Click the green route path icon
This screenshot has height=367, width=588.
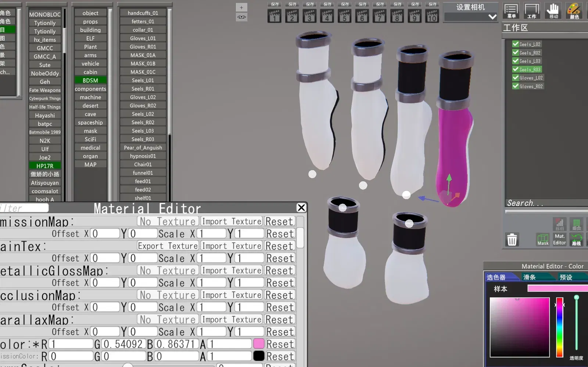click(x=576, y=239)
